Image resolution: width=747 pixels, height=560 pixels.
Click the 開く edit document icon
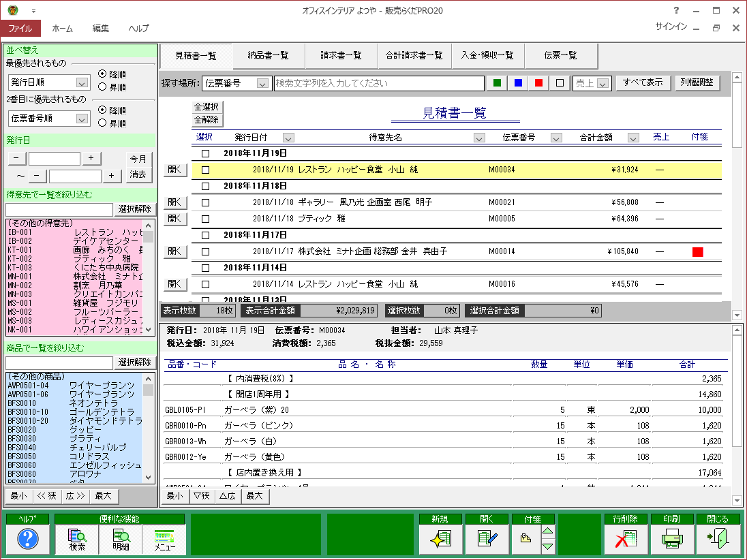(x=487, y=539)
